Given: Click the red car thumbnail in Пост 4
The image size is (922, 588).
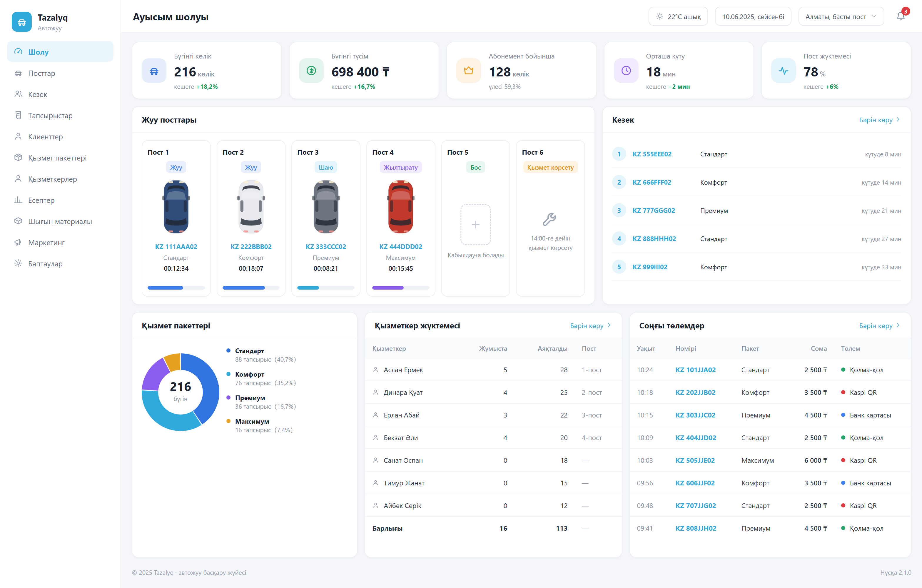Looking at the screenshot, I should 400,207.
